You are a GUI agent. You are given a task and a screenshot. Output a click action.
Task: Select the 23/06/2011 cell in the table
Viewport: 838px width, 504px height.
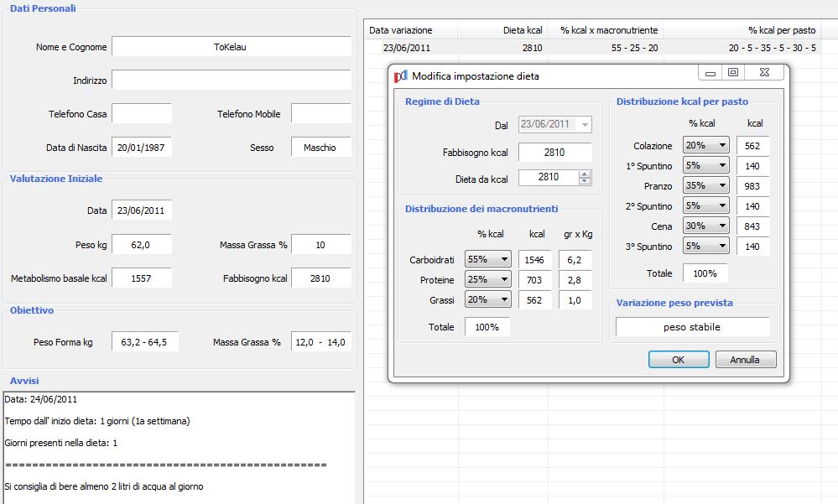pos(411,48)
